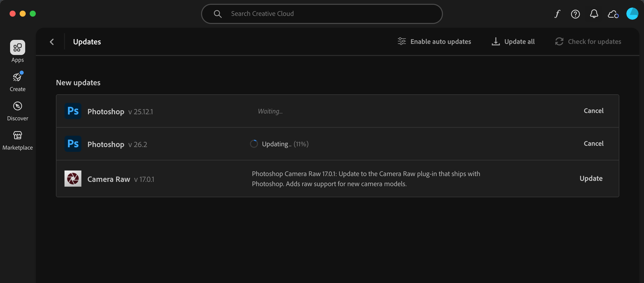Screen dimensions: 644x283
Task: Open the fonts (f) icon
Action: pos(557,14)
